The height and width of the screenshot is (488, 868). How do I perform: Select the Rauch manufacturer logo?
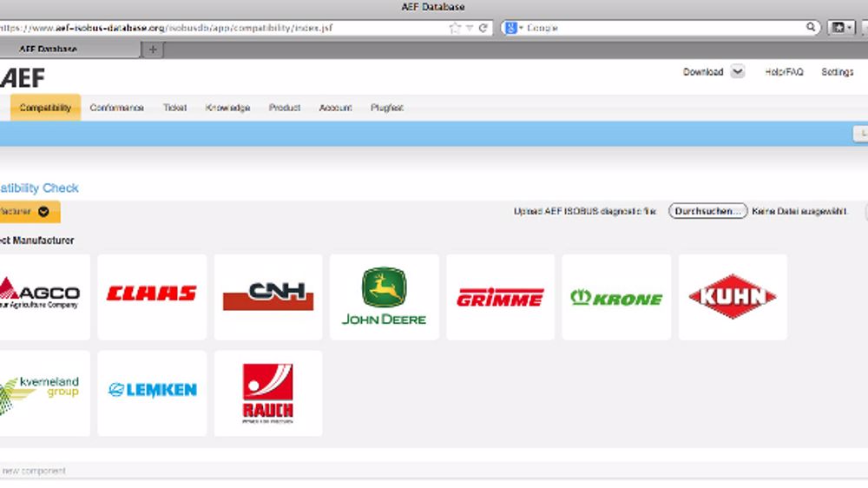coord(268,393)
